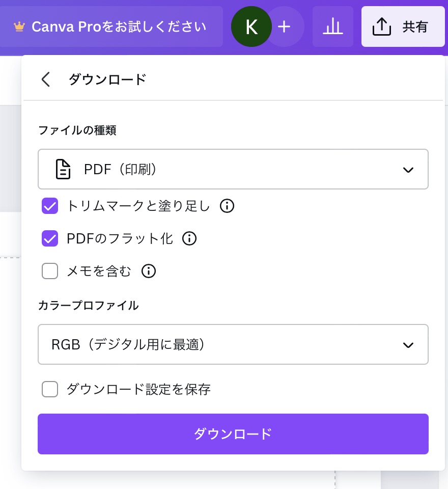Screen dimensions: 448x489
Task: Click the ダウンロード panel header title
Action: (107, 79)
